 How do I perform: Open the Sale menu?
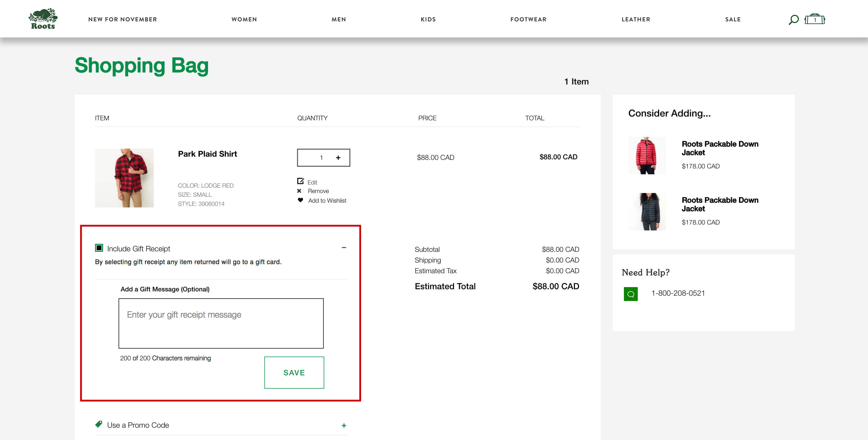tap(733, 20)
